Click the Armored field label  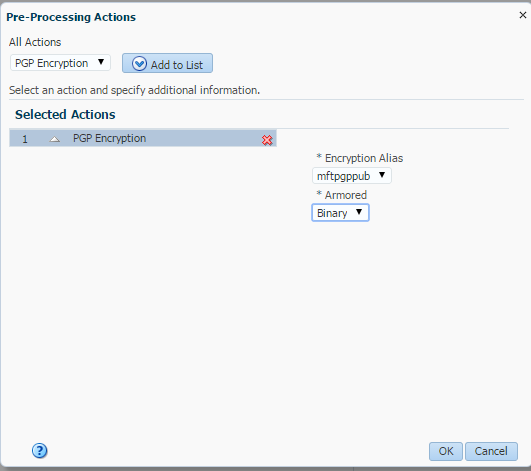pos(345,195)
